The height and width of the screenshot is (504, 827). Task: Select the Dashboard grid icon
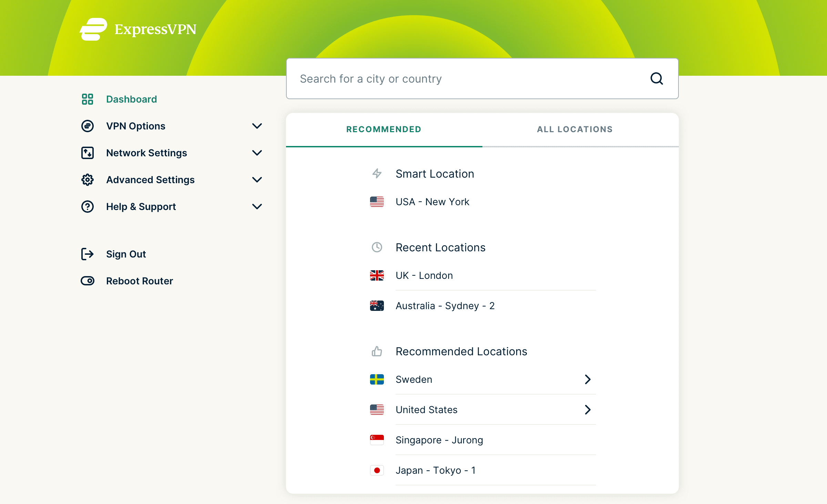click(x=88, y=99)
